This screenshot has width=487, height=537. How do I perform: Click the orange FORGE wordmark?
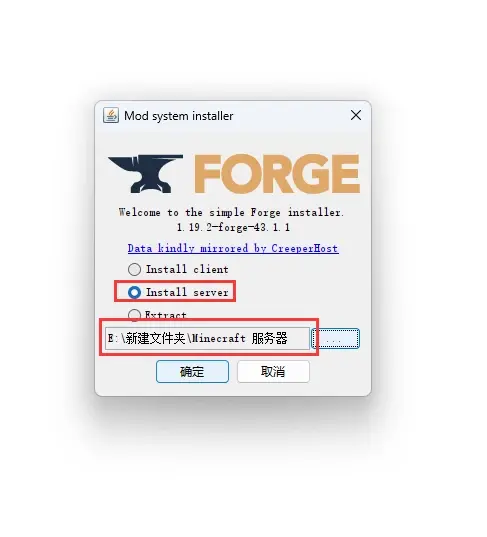tap(277, 174)
